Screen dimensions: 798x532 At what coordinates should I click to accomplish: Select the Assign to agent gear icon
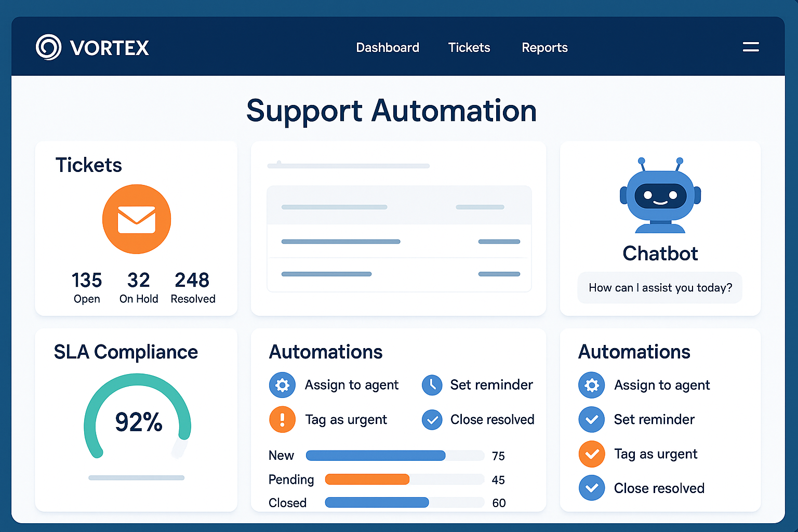click(x=282, y=385)
